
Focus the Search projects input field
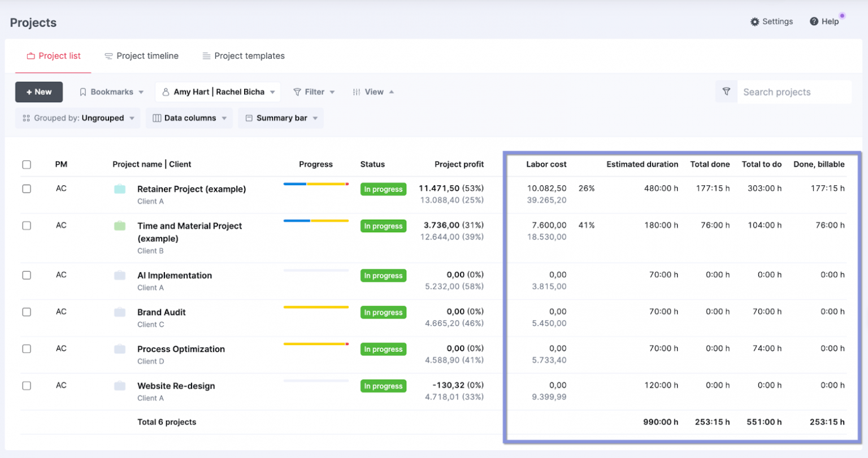point(793,92)
